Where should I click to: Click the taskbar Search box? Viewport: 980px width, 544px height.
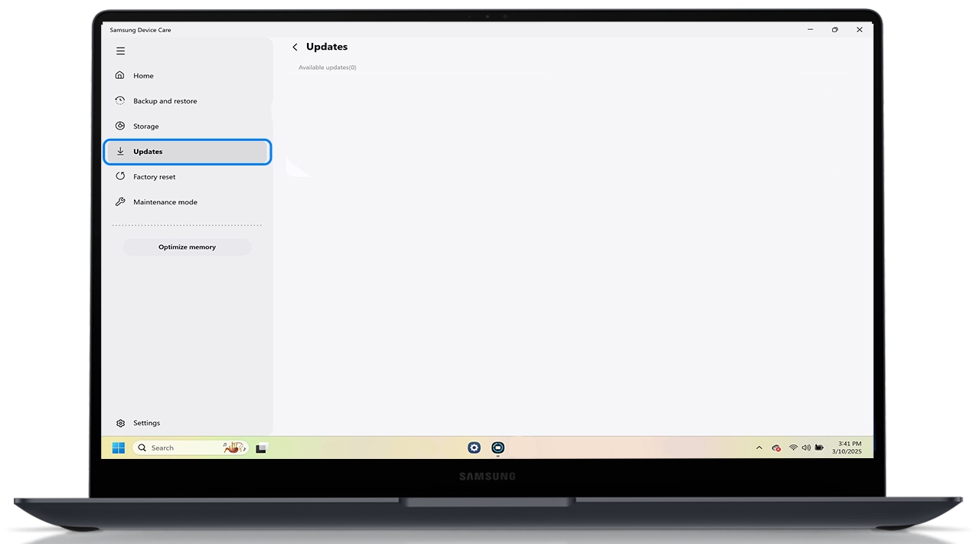(x=190, y=447)
